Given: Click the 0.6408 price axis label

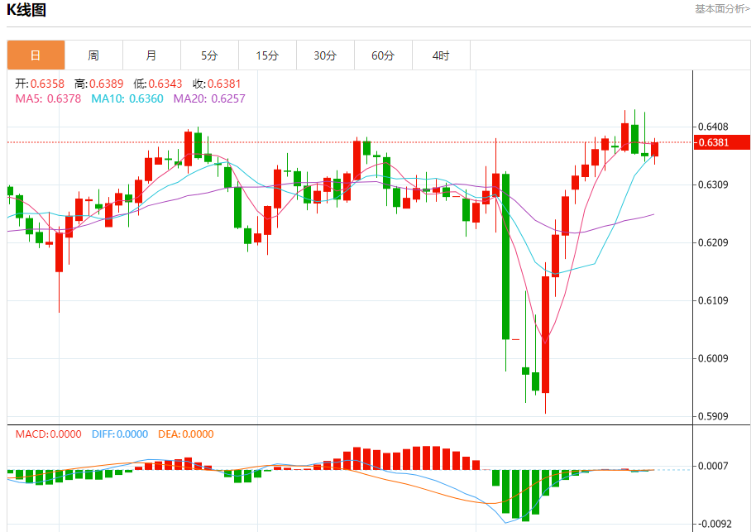Looking at the screenshot, I should 713,127.
